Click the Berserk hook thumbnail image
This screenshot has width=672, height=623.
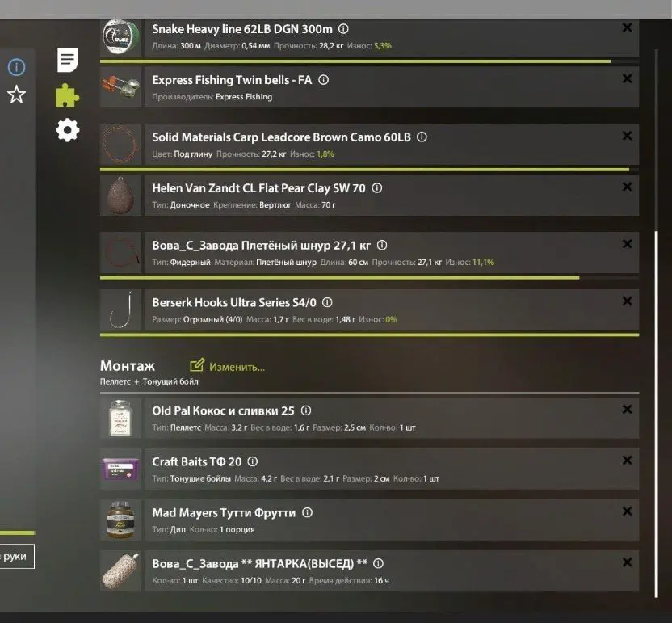click(x=121, y=310)
